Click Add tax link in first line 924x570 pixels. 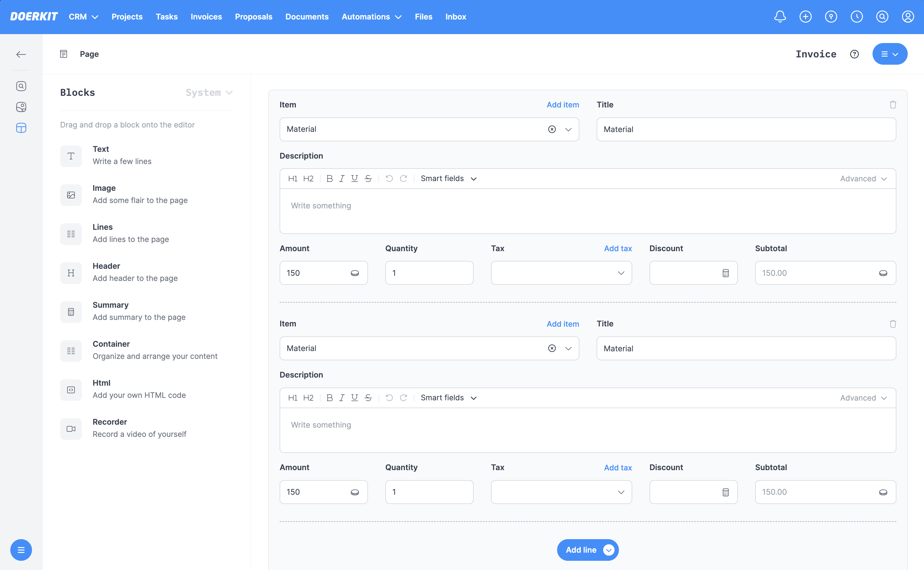(x=618, y=248)
